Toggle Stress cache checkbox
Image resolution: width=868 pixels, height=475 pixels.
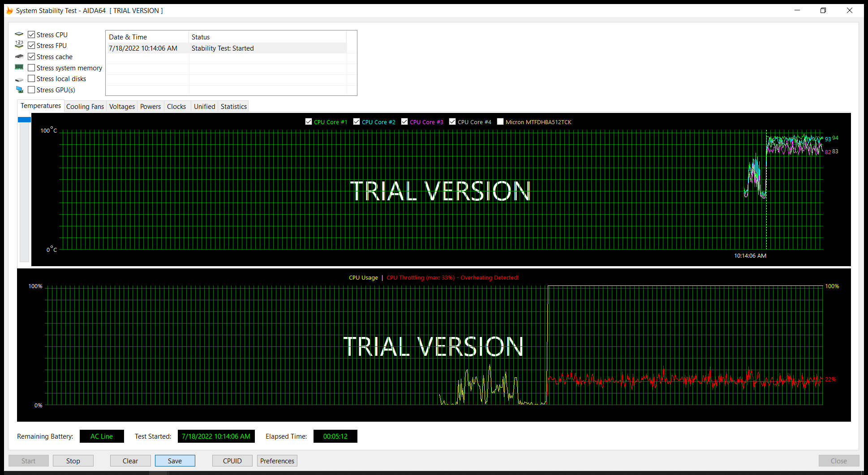point(31,56)
